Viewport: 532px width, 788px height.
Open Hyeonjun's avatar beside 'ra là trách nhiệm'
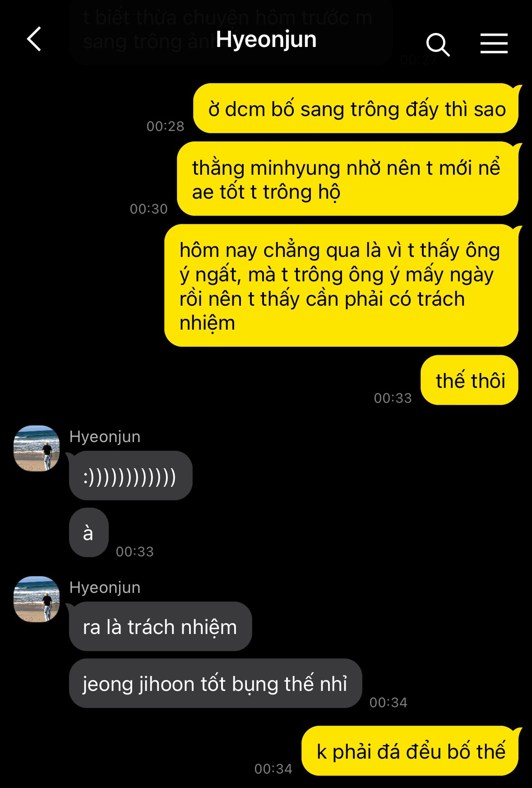pos(37,599)
